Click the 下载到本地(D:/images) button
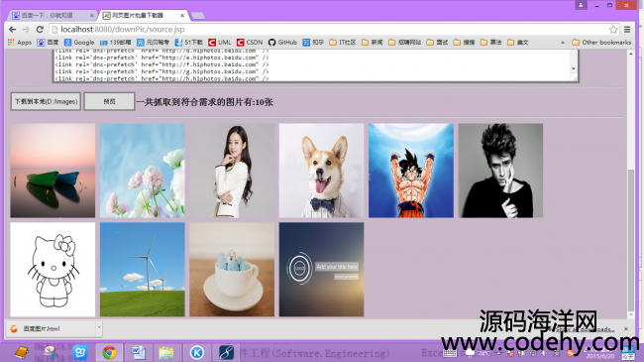The height and width of the screenshot is (362, 644). pyautogui.click(x=46, y=101)
